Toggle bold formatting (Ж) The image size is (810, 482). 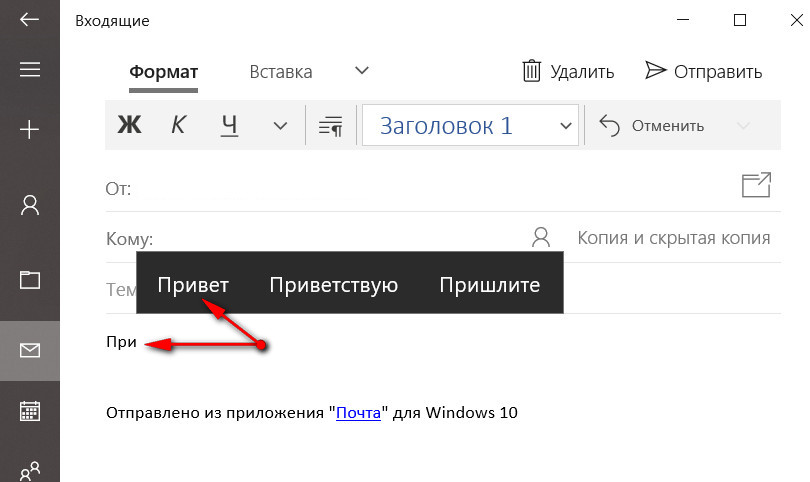(129, 125)
